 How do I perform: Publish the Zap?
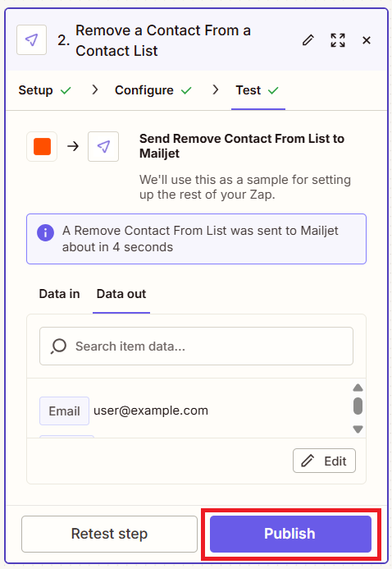tap(290, 534)
